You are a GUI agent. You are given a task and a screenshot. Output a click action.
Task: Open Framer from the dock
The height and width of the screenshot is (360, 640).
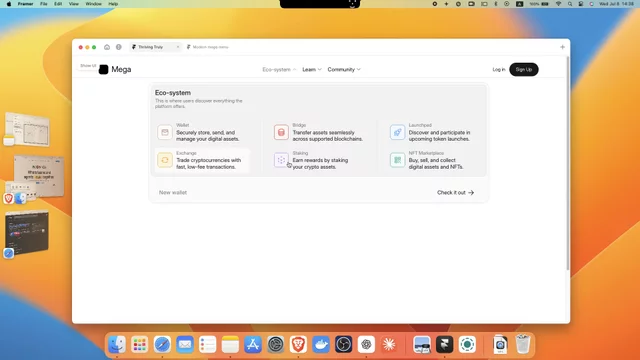(444, 344)
